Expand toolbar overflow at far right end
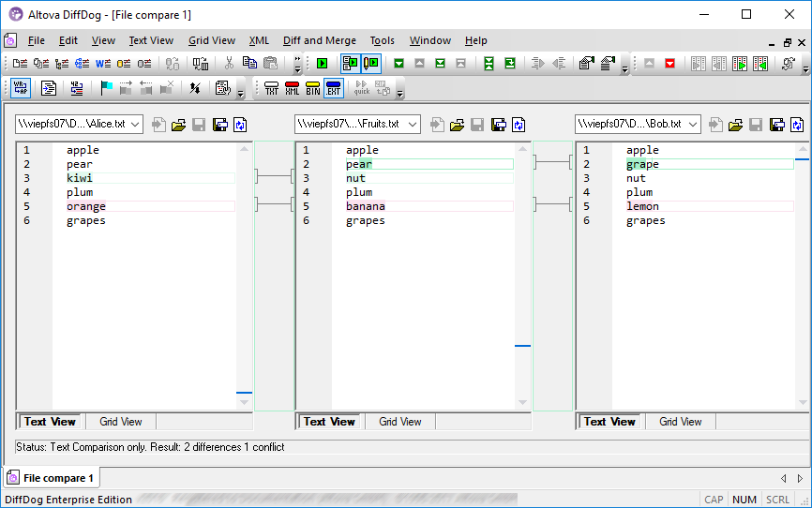The image size is (812, 508). [x=805, y=68]
